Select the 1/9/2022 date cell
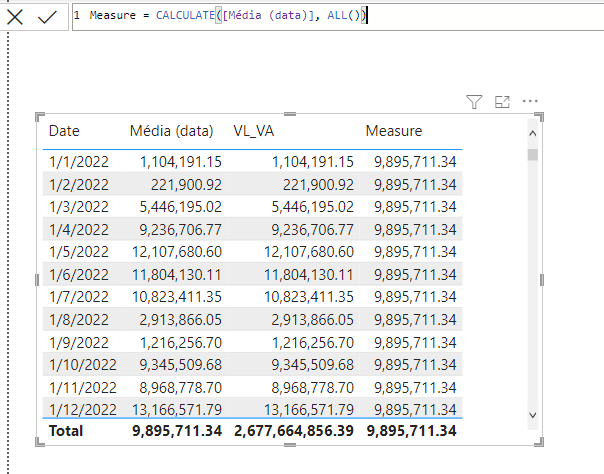The height and width of the screenshot is (474, 604). tap(79, 343)
